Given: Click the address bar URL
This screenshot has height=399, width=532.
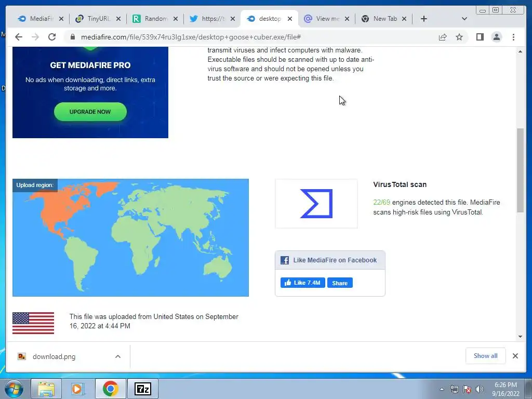Looking at the screenshot, I should [191, 37].
